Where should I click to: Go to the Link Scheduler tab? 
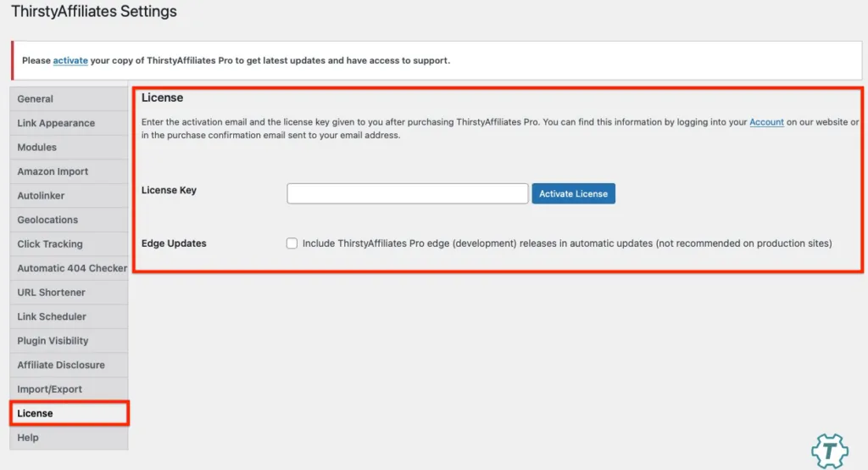pos(52,316)
